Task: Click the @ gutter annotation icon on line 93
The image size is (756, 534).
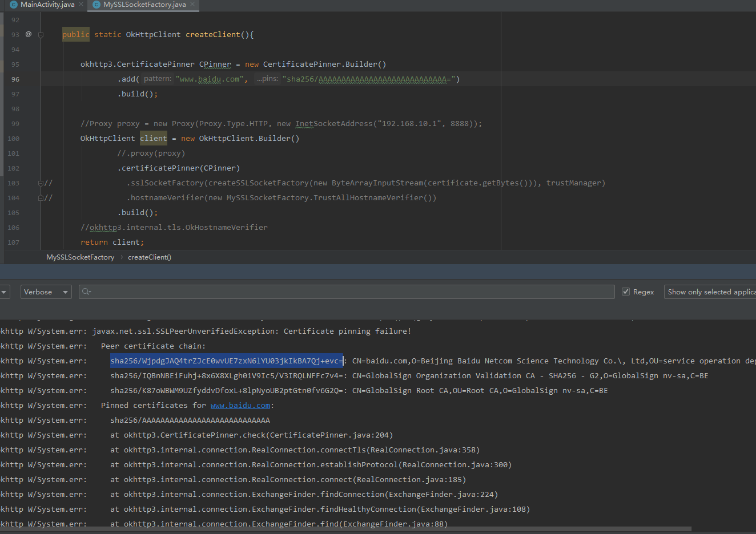Action: click(x=29, y=34)
